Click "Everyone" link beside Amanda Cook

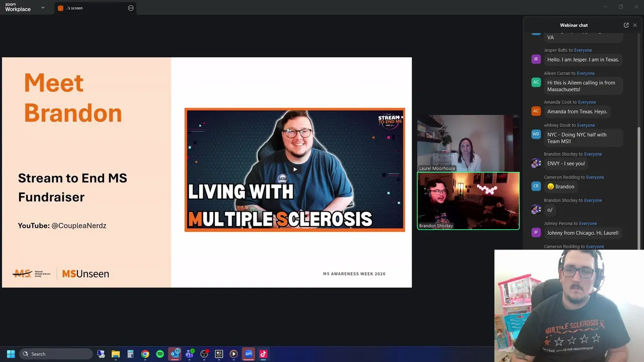(x=587, y=102)
